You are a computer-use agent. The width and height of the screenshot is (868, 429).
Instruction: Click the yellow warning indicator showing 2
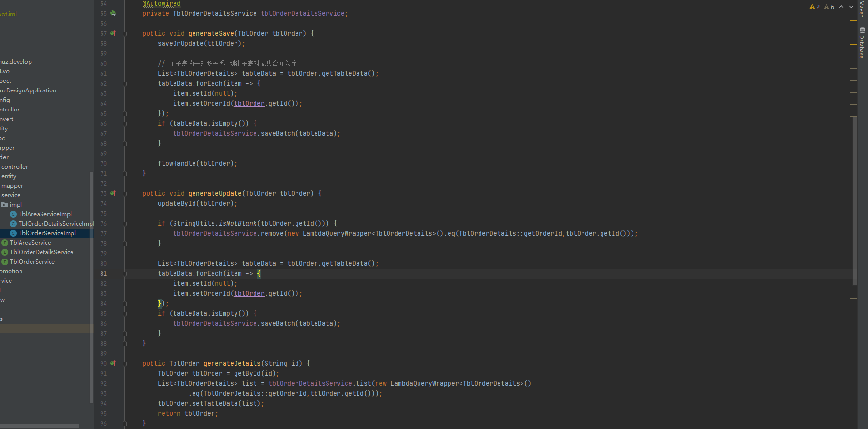point(815,7)
